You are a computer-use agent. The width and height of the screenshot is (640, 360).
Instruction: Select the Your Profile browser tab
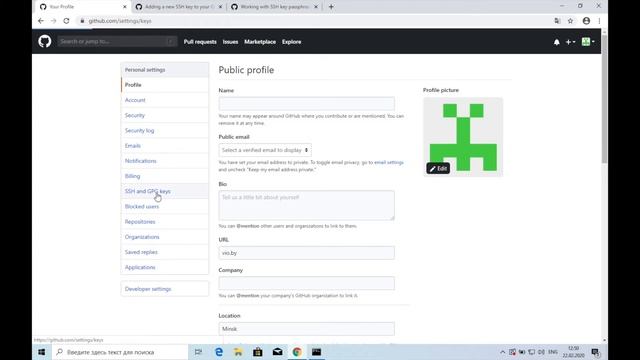coord(83,7)
